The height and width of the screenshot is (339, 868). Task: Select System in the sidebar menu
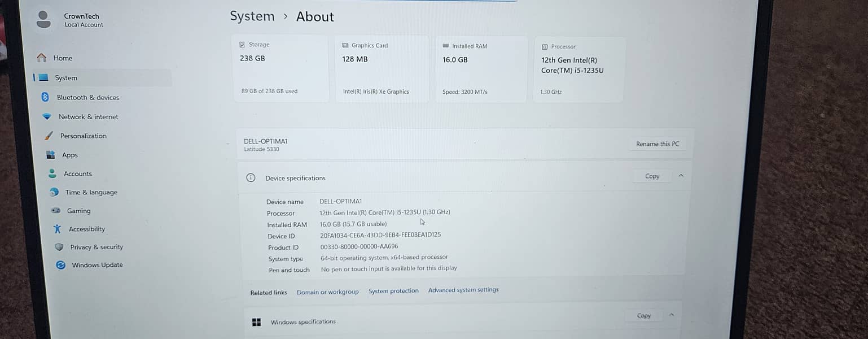66,78
